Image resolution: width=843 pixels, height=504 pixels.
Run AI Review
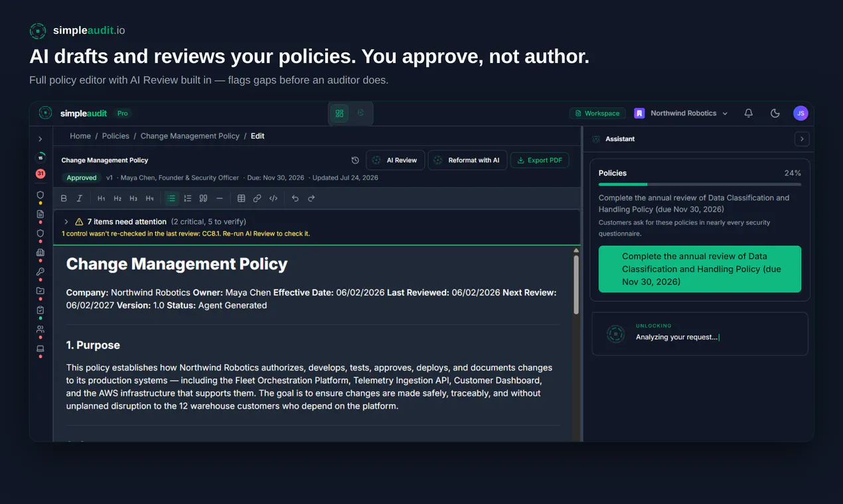pyautogui.click(x=395, y=160)
